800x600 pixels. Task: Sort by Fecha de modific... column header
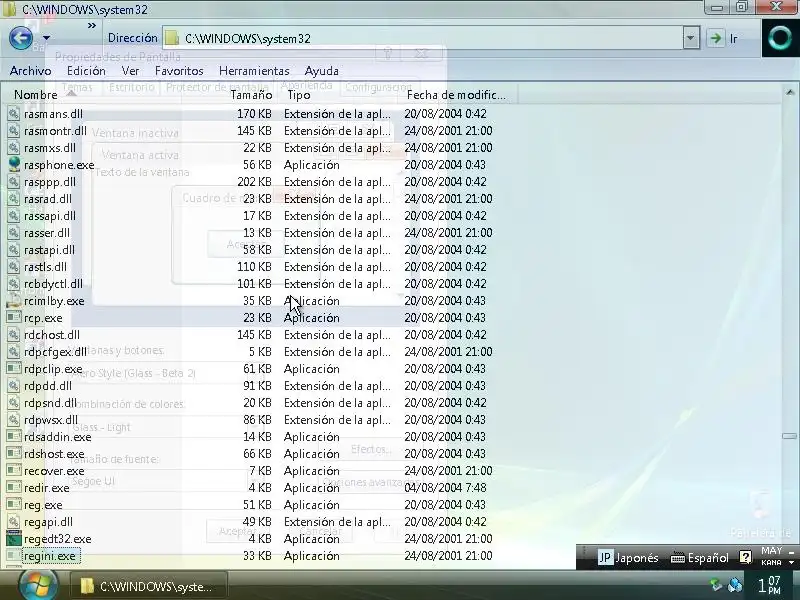coord(456,95)
